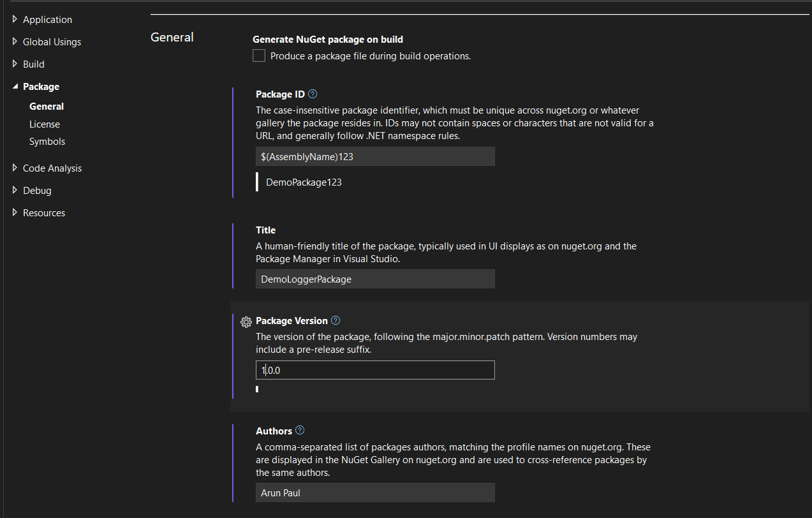812x518 pixels.
Task: Open the License settings page
Action: click(45, 124)
